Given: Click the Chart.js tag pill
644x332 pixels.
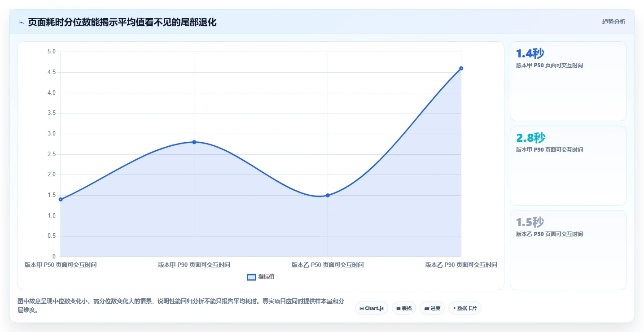Looking at the screenshot, I should [x=372, y=308].
